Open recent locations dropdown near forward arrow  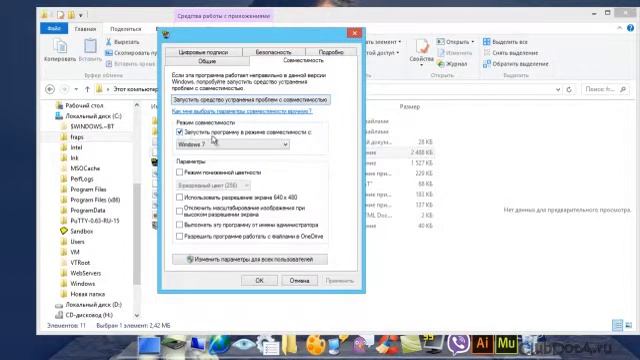click(76, 89)
